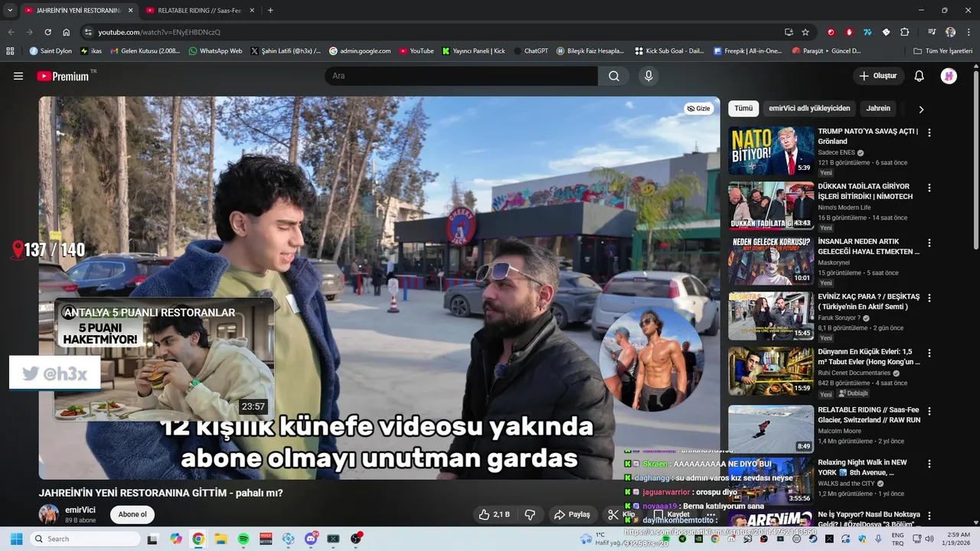Image resolution: width=980 pixels, height=551 pixels.
Task: Open Chrome home page button
Action: [x=66, y=32]
